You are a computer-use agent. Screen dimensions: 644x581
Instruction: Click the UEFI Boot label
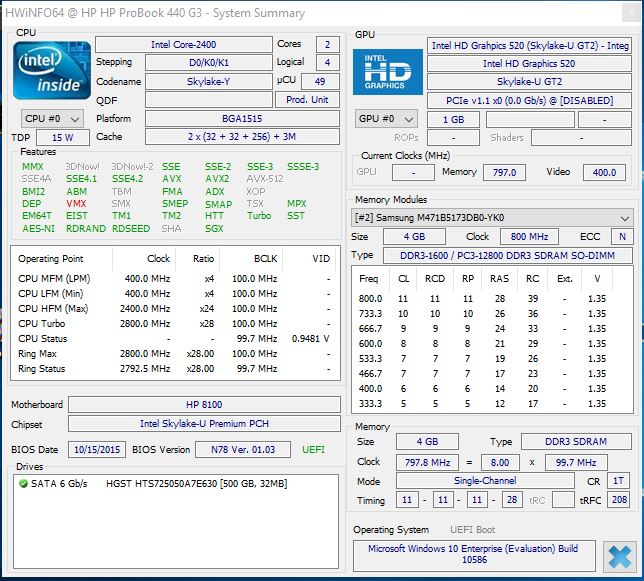(473, 530)
